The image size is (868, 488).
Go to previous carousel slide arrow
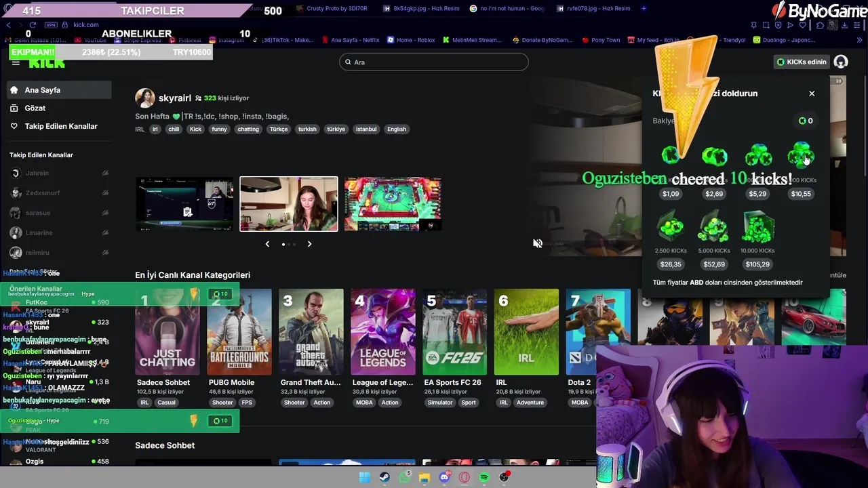[267, 244]
